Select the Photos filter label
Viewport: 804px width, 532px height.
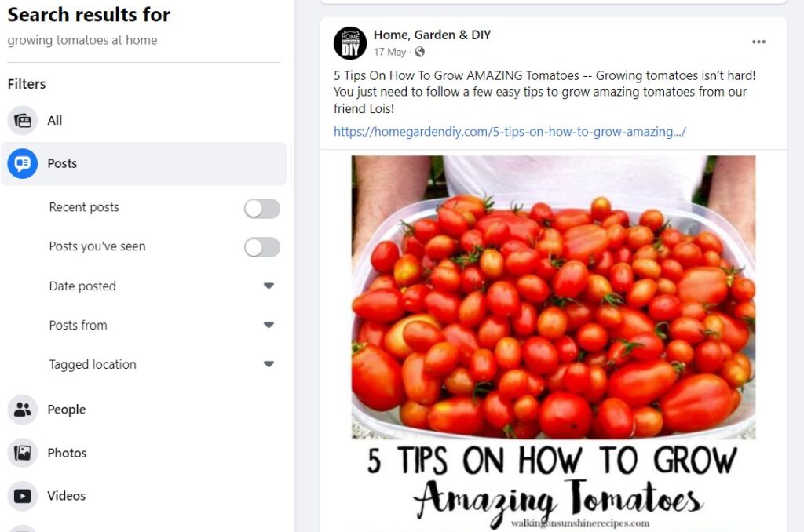pyautogui.click(x=67, y=453)
